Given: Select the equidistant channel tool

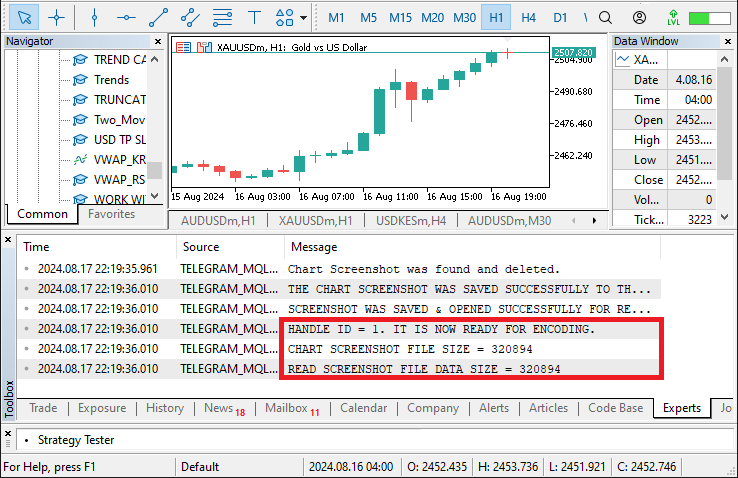Looking at the screenshot, I should pyautogui.click(x=190, y=18).
